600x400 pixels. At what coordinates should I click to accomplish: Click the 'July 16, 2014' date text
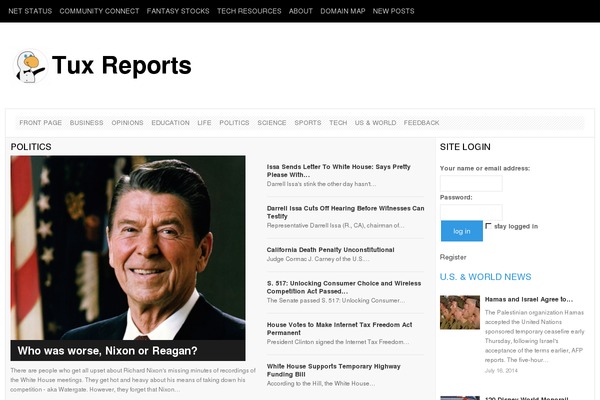point(501,371)
